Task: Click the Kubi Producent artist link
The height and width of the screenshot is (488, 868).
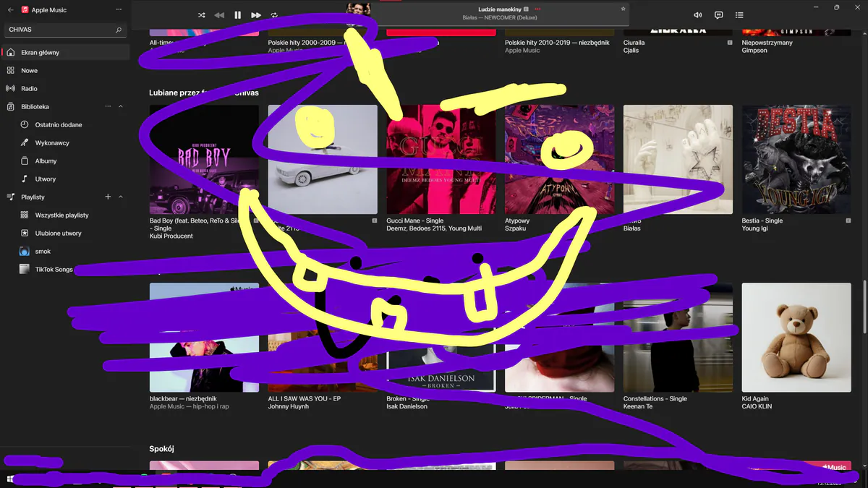Action: pos(171,236)
